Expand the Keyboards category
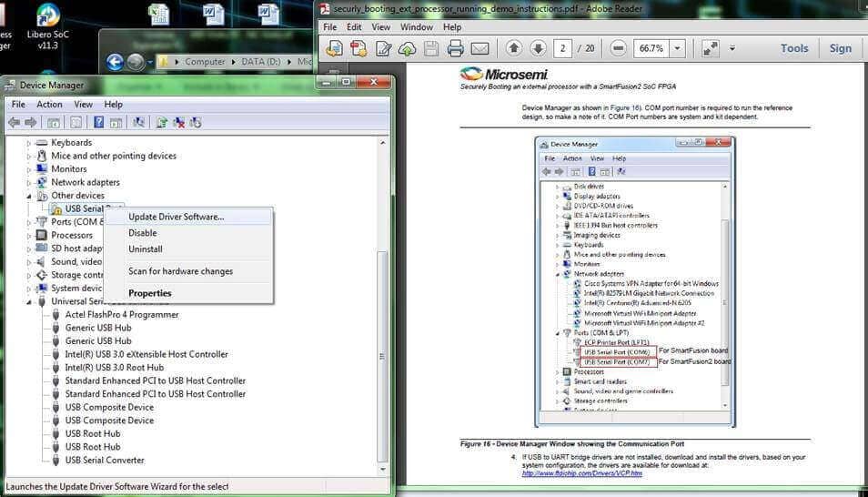This screenshot has width=868, height=497. pyautogui.click(x=29, y=143)
